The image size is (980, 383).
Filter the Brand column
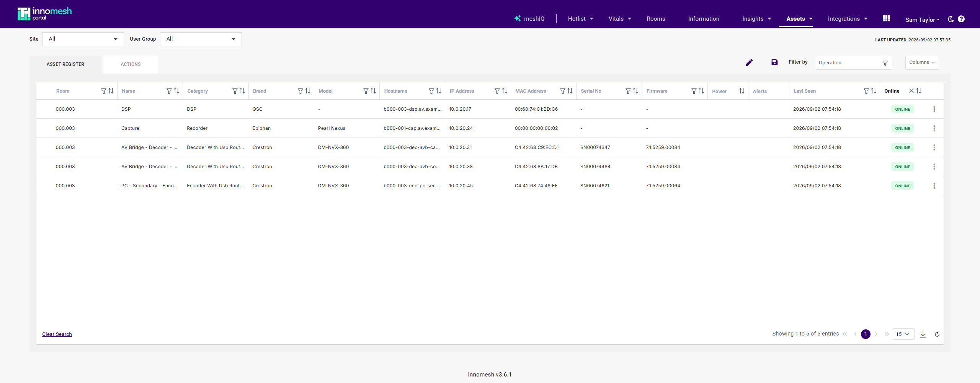[x=301, y=91]
